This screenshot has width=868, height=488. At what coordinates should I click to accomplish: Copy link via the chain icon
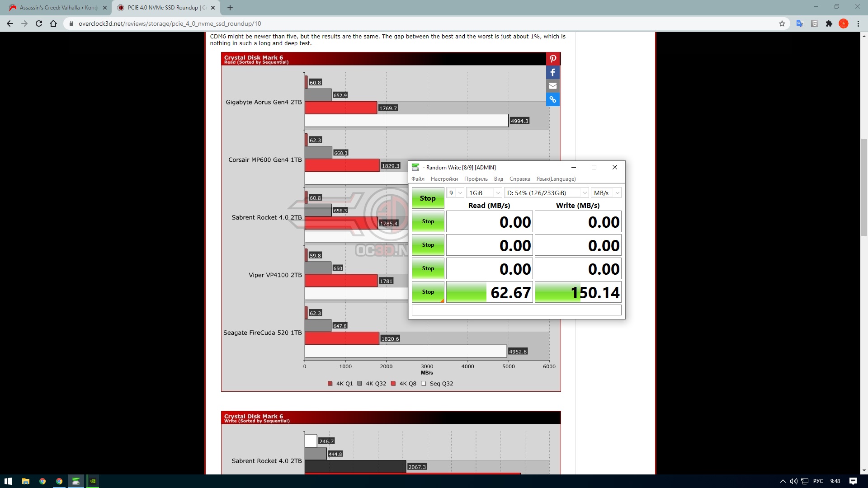[x=552, y=99]
